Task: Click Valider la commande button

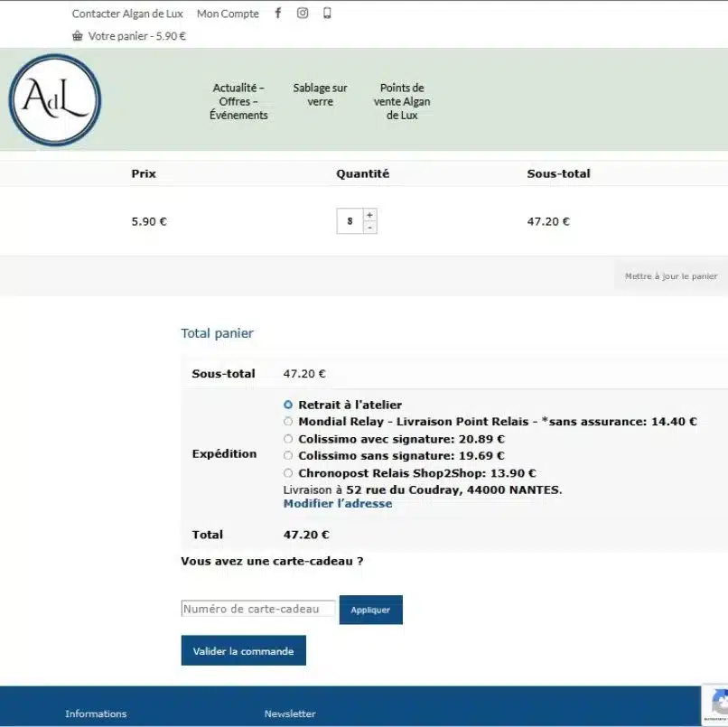Action: [243, 651]
